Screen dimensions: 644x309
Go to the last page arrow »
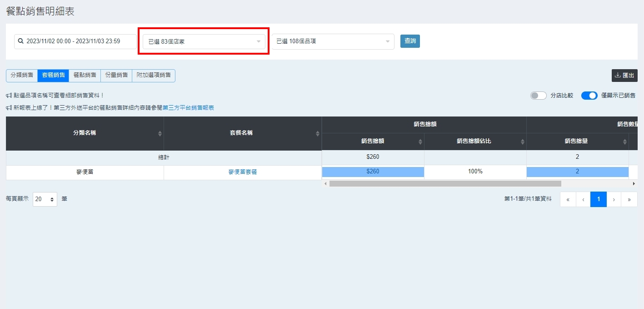[629, 199]
